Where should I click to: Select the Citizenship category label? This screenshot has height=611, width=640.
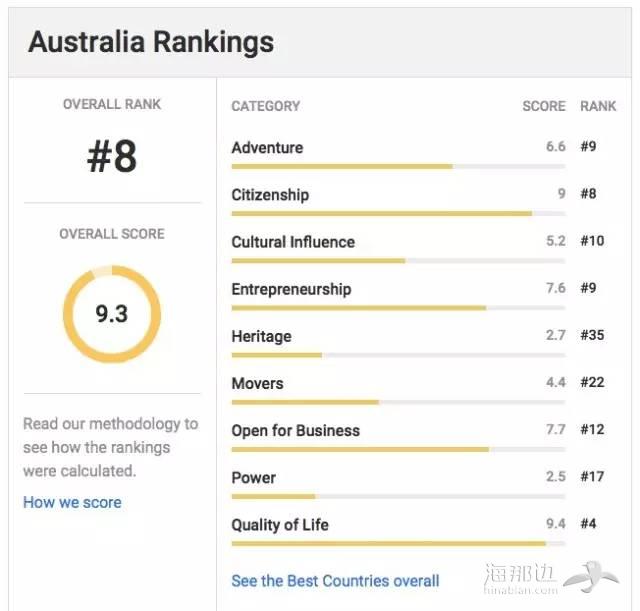coord(270,195)
